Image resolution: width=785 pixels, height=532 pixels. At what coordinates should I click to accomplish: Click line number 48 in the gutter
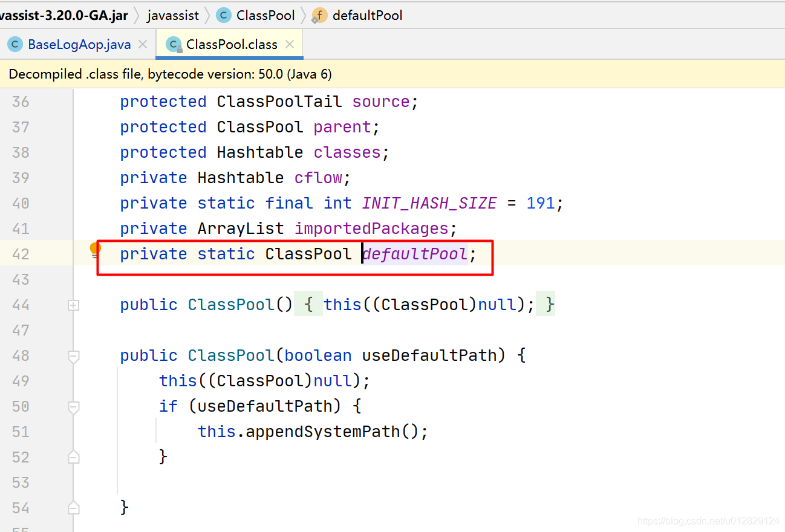21,355
